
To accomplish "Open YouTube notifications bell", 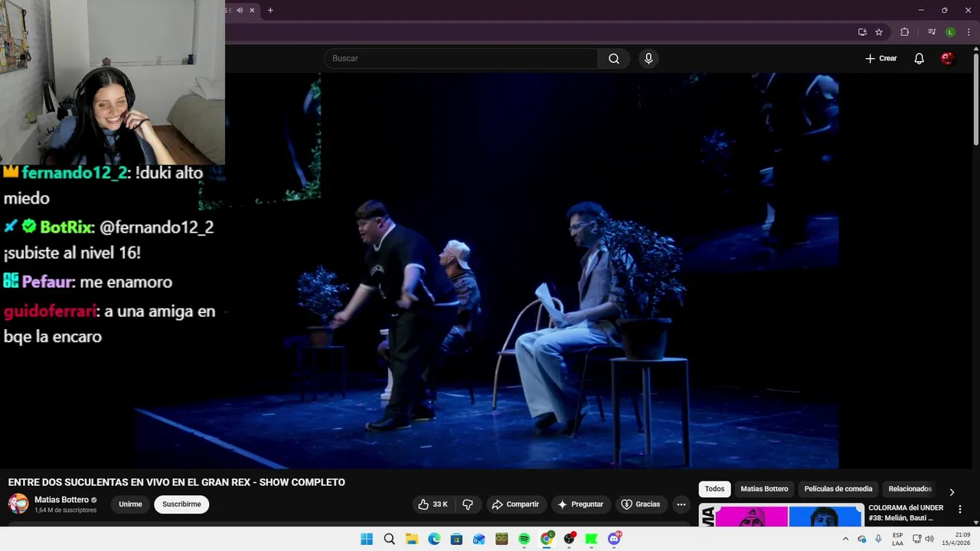I will (x=920, y=58).
